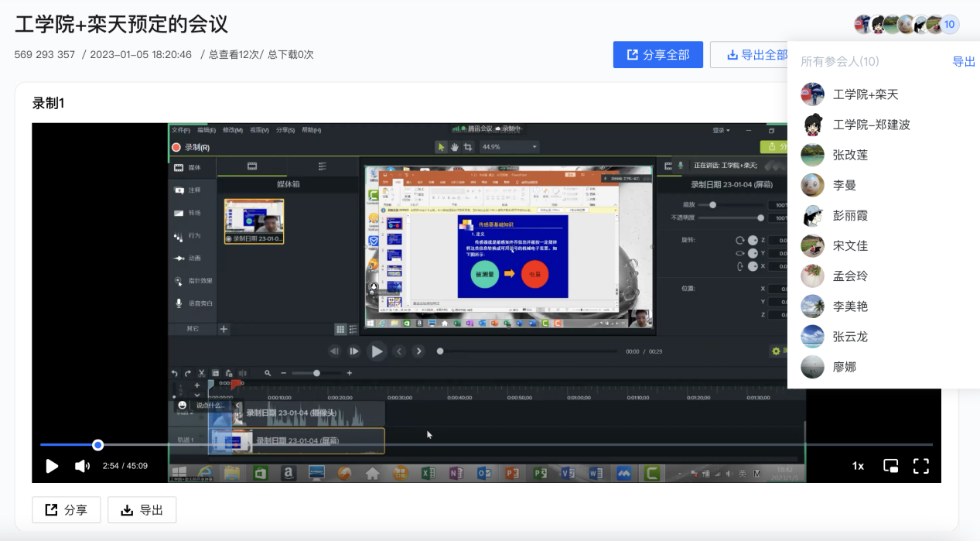980x541 pixels.
Task: Click 彭丽霞's avatar in participants
Action: (x=812, y=215)
